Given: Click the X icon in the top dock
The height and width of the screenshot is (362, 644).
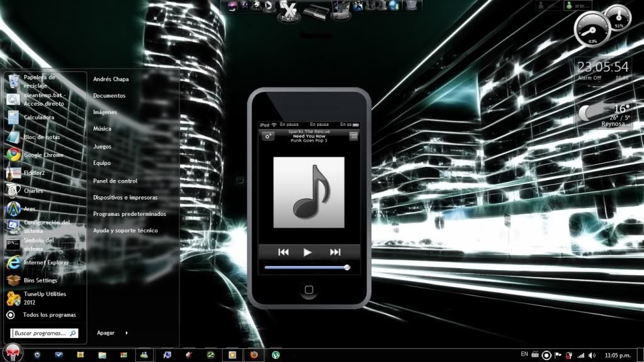Looking at the screenshot, I should pos(289,10).
